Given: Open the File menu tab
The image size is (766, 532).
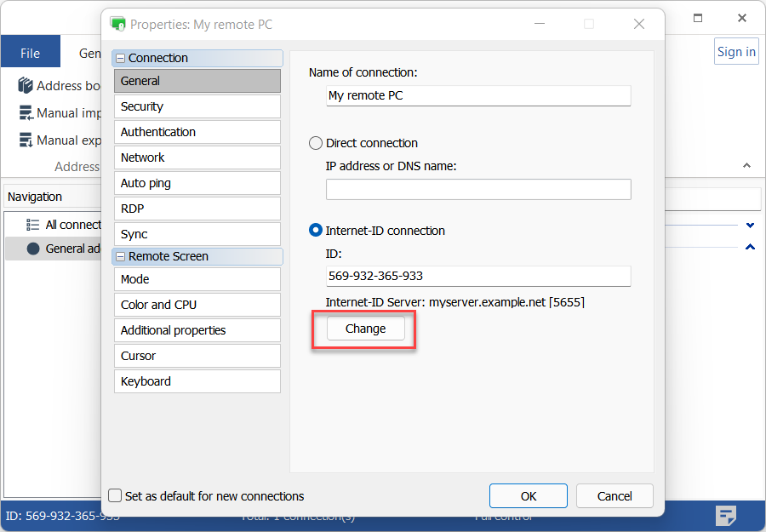Looking at the screenshot, I should coord(30,53).
